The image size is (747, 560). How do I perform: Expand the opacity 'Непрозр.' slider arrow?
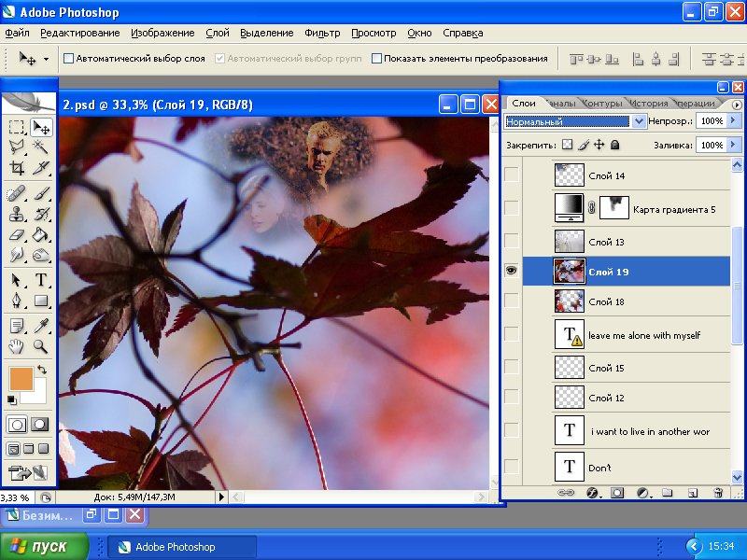tap(733, 121)
